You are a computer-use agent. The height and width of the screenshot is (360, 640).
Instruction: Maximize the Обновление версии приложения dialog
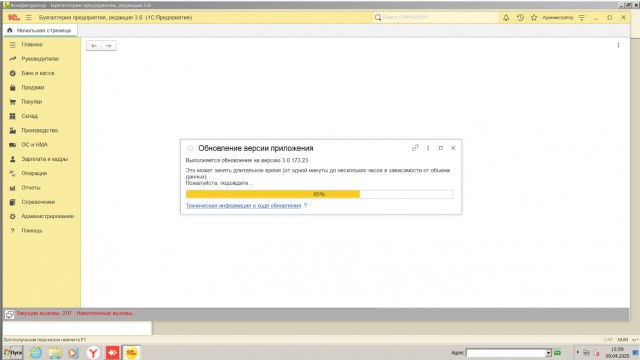pos(441,148)
